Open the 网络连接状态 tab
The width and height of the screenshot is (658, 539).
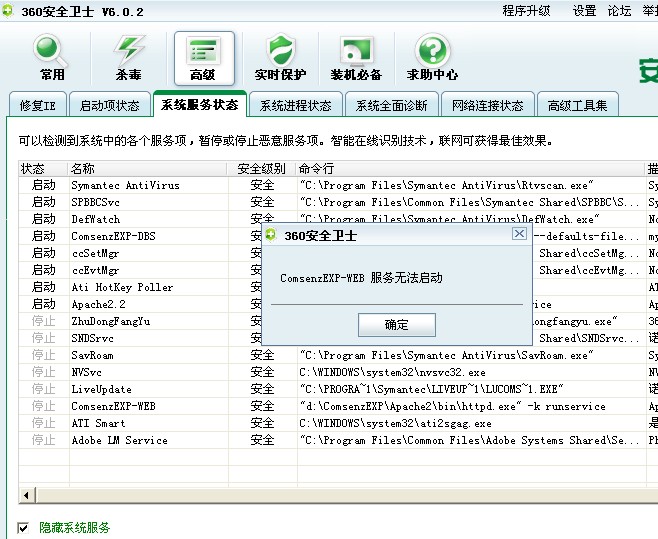pos(487,105)
